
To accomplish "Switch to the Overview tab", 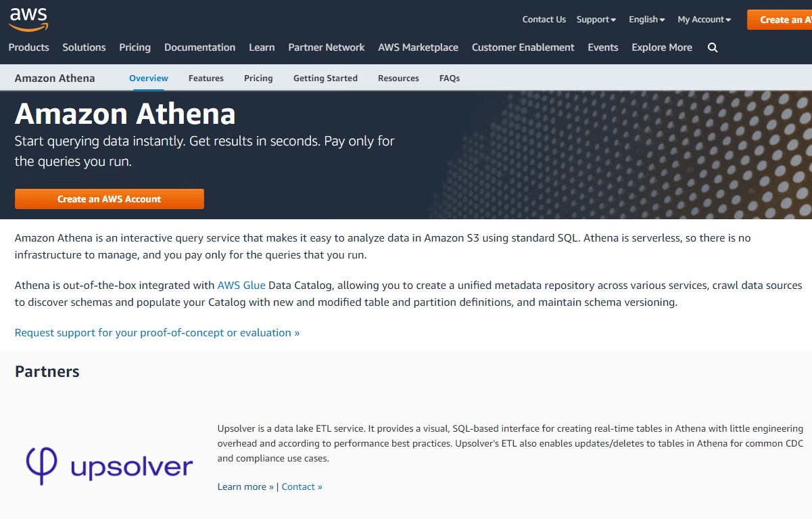I will pos(149,78).
